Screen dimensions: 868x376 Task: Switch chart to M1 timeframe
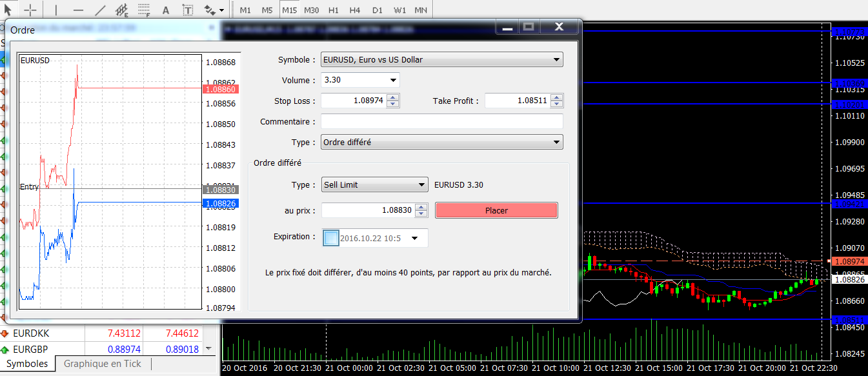pyautogui.click(x=245, y=10)
